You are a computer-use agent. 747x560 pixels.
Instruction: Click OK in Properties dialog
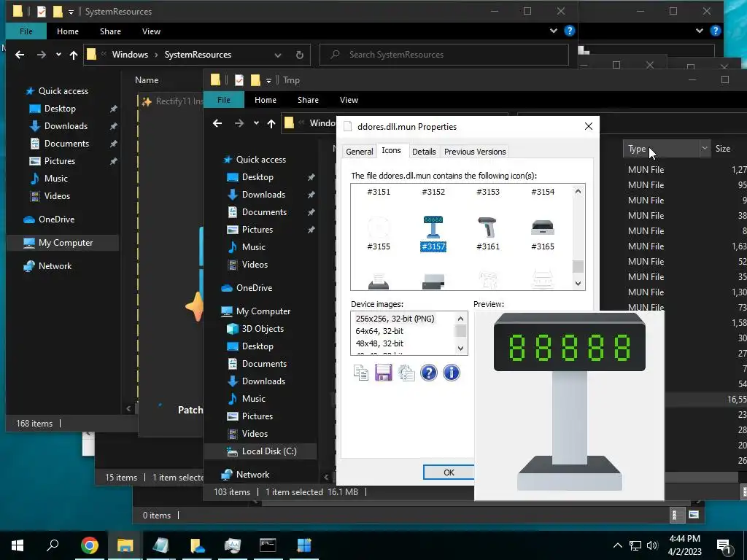(x=449, y=472)
